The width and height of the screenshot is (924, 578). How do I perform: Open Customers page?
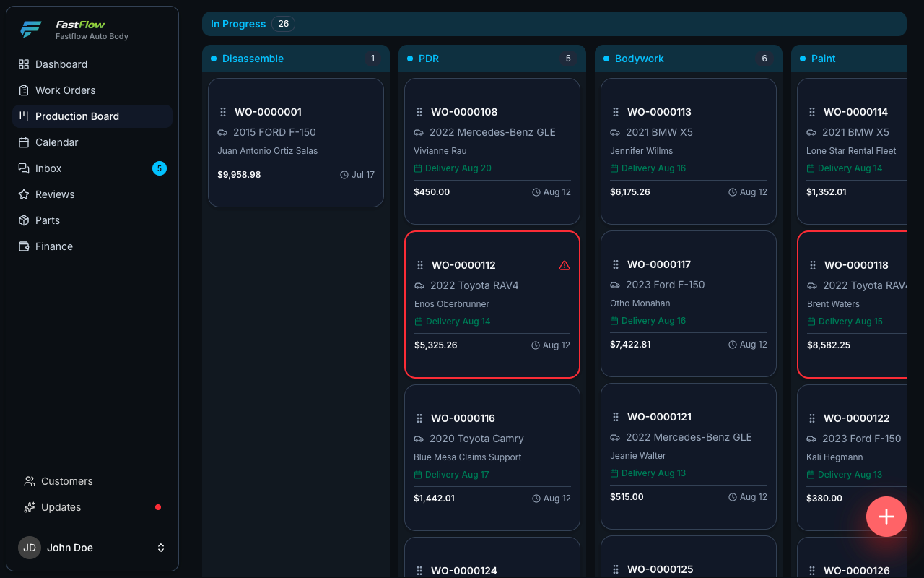(x=92, y=481)
